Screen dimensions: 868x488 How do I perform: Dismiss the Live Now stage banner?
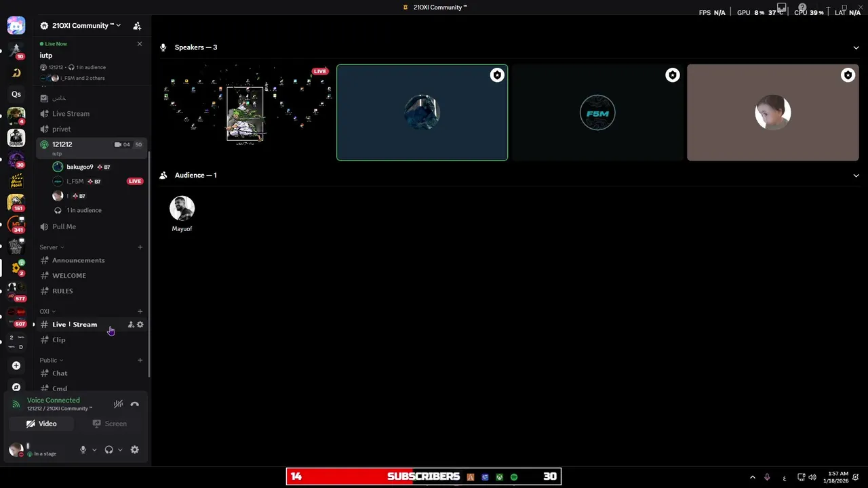coord(140,44)
